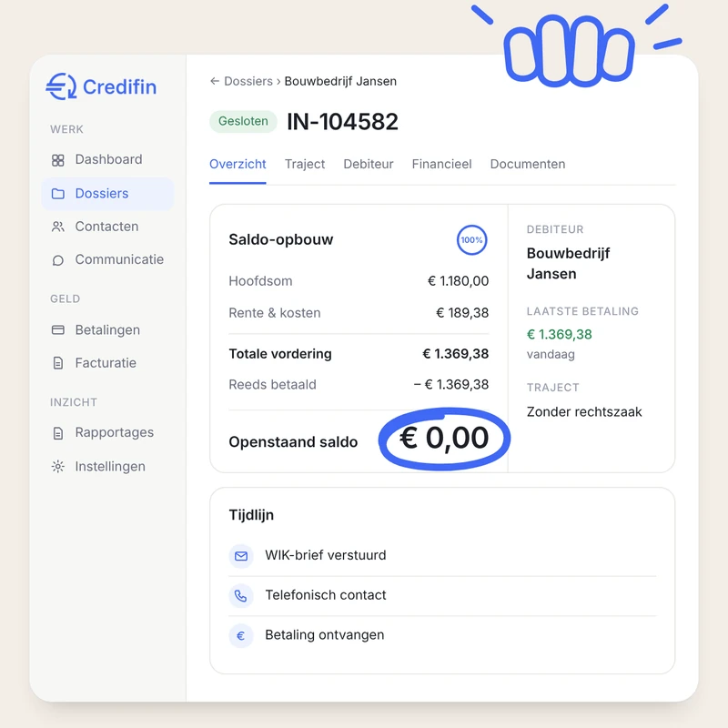Open Communicatie from the sidebar
728x728 pixels.
coord(107,259)
